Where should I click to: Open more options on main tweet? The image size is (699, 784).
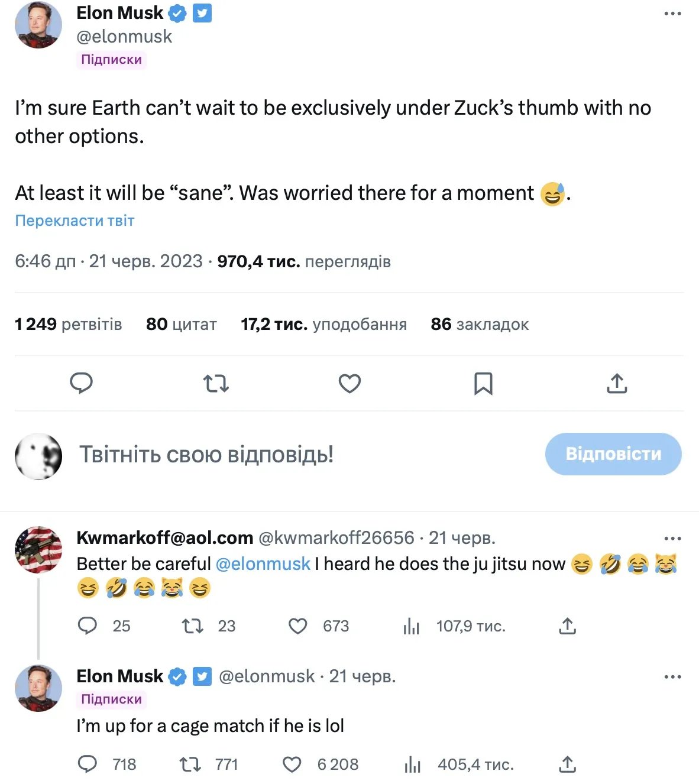[x=672, y=14]
